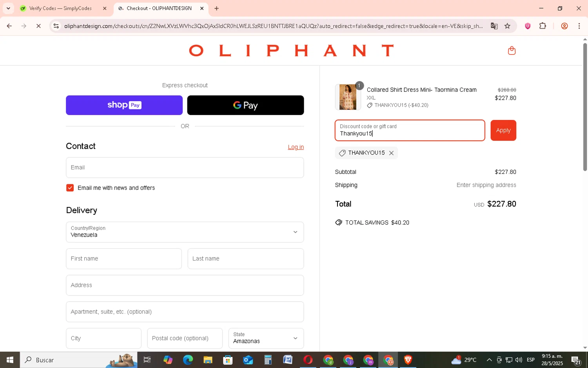
Task: Open File Explorer from taskbar
Action: pos(208,360)
